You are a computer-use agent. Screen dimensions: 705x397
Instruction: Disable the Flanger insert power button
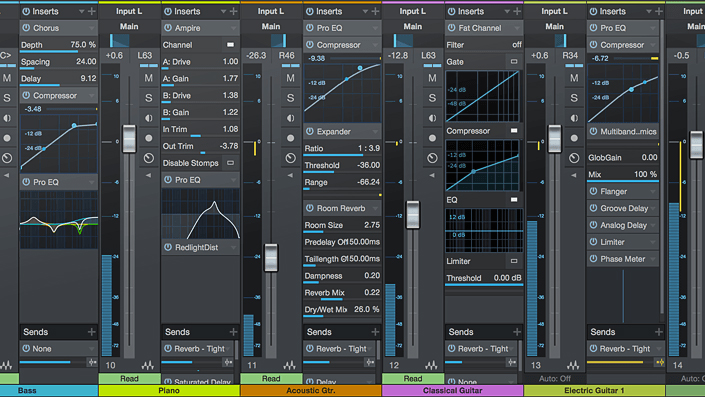pyautogui.click(x=593, y=192)
